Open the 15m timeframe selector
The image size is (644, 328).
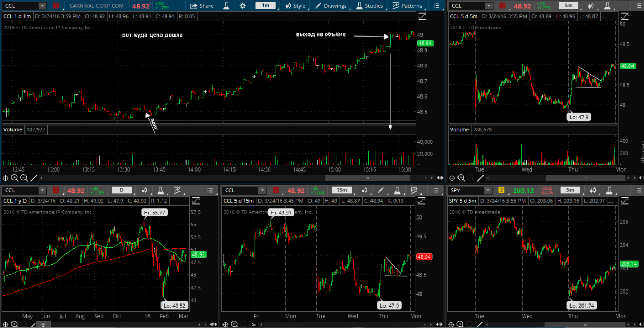(342, 190)
